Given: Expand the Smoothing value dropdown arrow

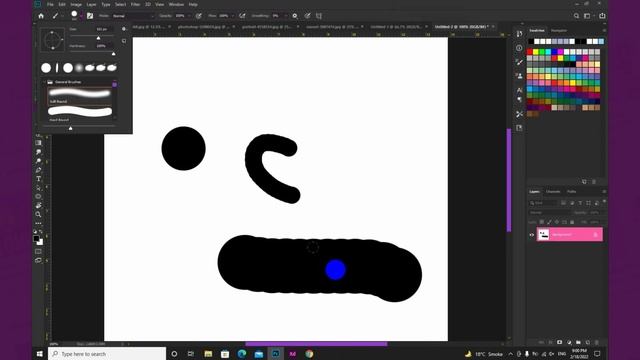Looking at the screenshot, I should pos(285,16).
